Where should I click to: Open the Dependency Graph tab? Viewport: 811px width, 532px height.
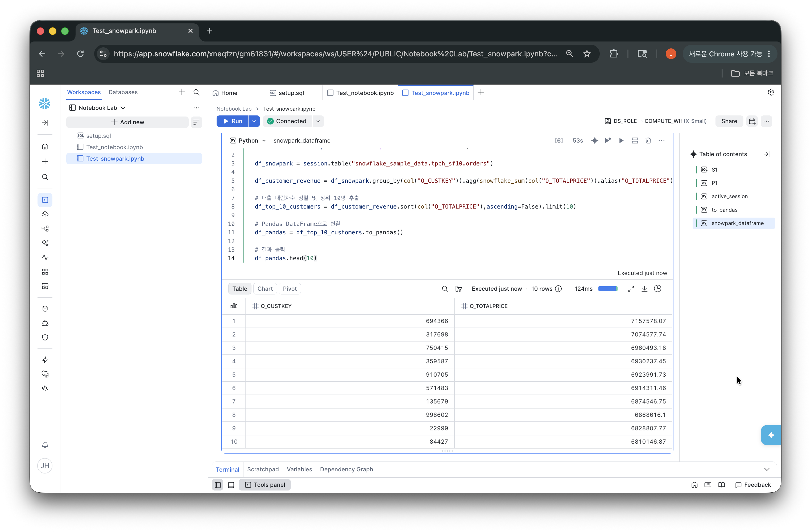[x=346, y=469]
